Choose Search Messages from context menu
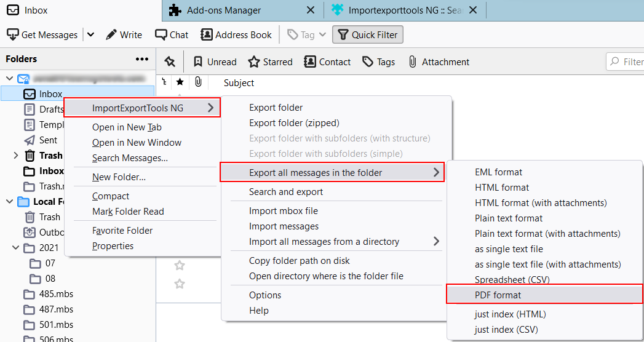The width and height of the screenshot is (644, 342). [x=130, y=157]
